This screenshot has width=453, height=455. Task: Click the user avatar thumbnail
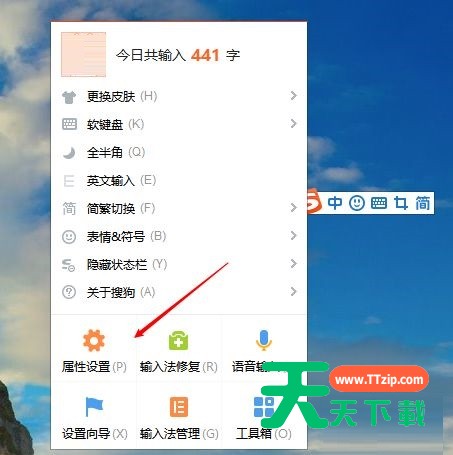83,54
